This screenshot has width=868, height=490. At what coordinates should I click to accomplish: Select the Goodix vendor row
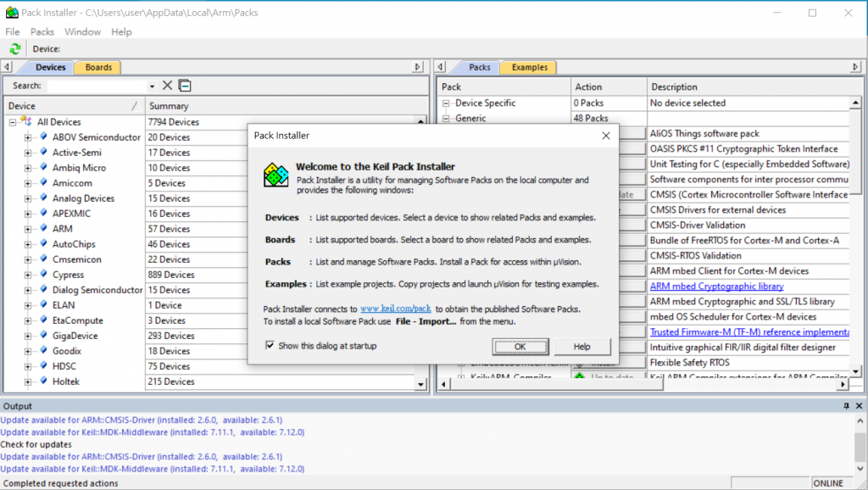click(66, 351)
